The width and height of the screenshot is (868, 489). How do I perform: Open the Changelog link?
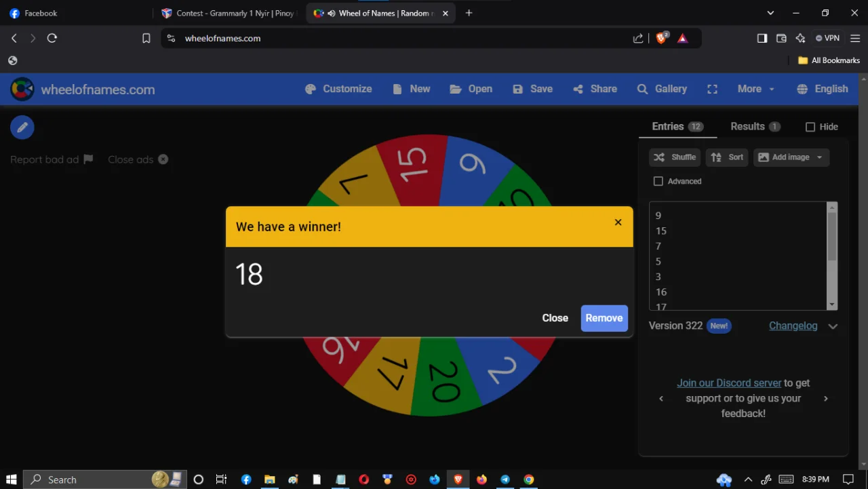pyautogui.click(x=793, y=326)
